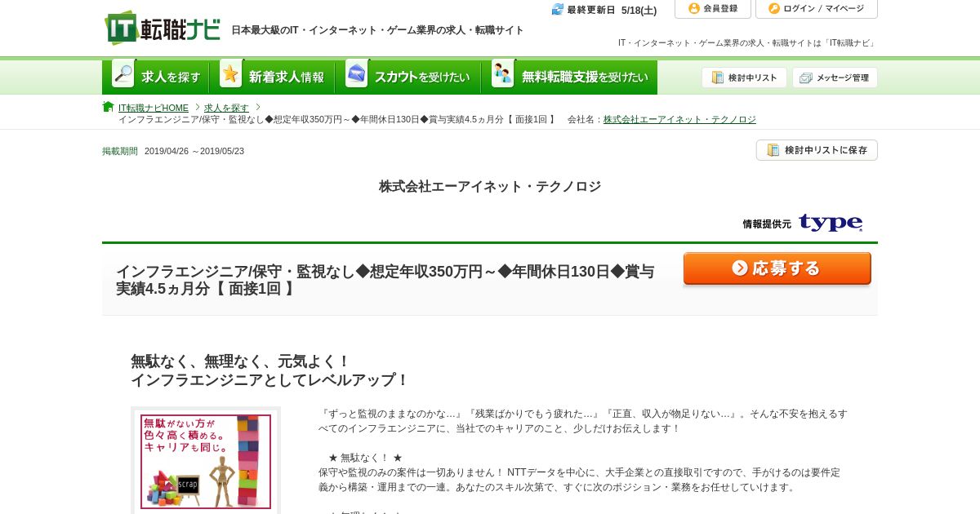Save job with 検討中リストに保存 button

pos(817,150)
